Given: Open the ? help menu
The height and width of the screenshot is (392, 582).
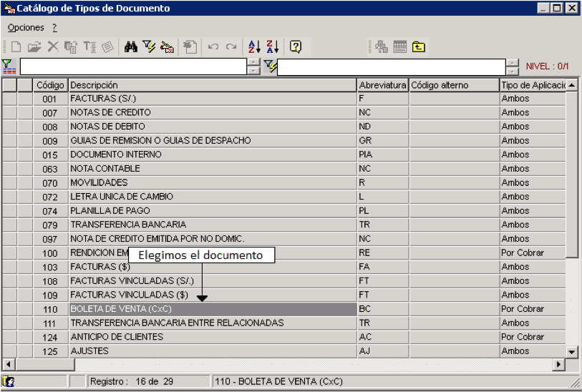Looking at the screenshot, I should (x=54, y=27).
